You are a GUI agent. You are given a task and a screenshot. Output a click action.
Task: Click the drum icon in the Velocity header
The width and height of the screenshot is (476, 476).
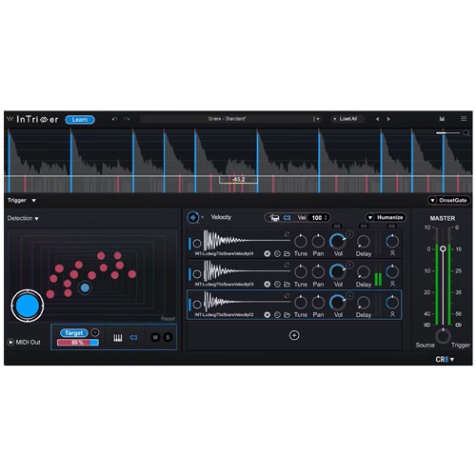274,218
